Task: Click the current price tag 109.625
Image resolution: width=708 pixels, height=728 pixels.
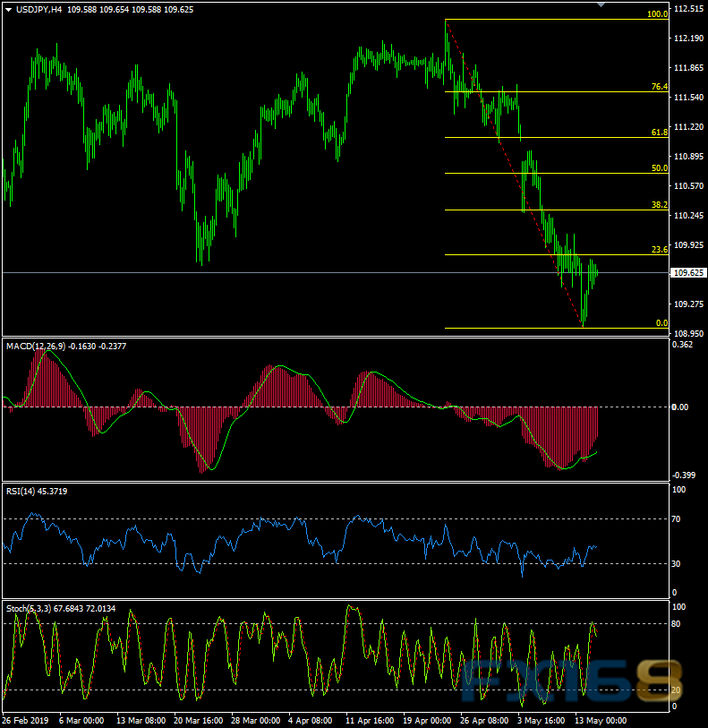Action: click(x=687, y=272)
